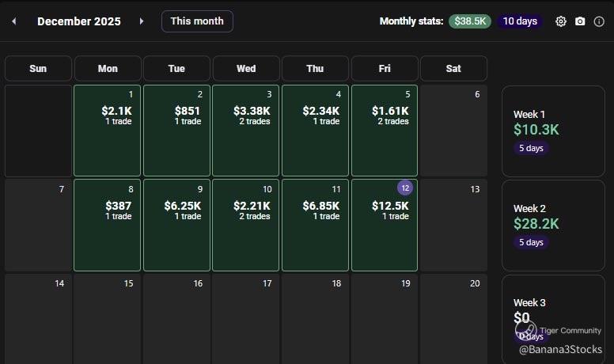Go to the next month arrow
The image size is (614, 364).
coord(142,21)
